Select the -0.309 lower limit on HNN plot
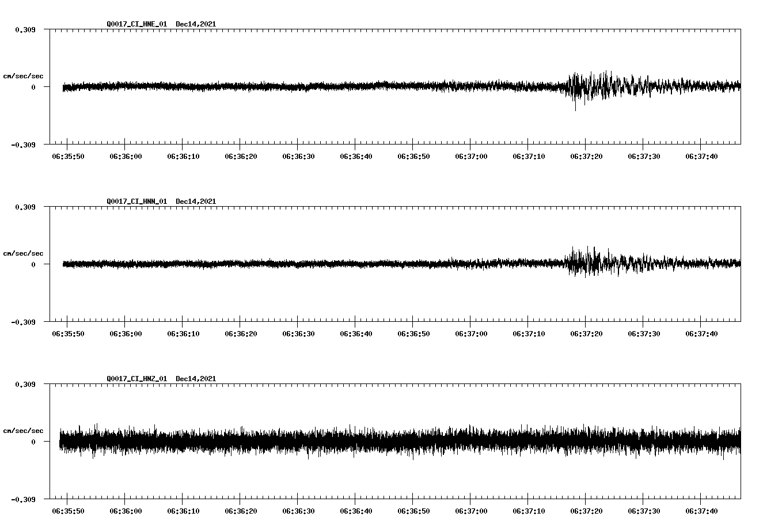 coord(23,322)
